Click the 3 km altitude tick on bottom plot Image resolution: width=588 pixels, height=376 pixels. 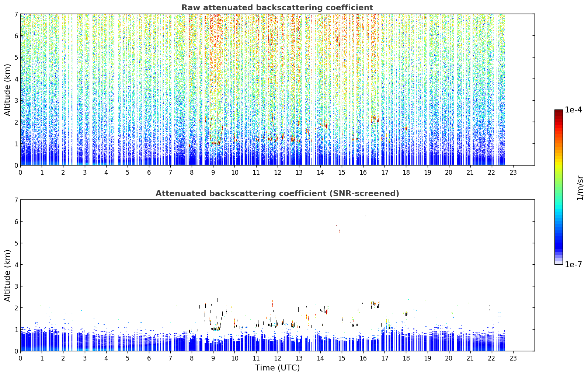click(16, 286)
